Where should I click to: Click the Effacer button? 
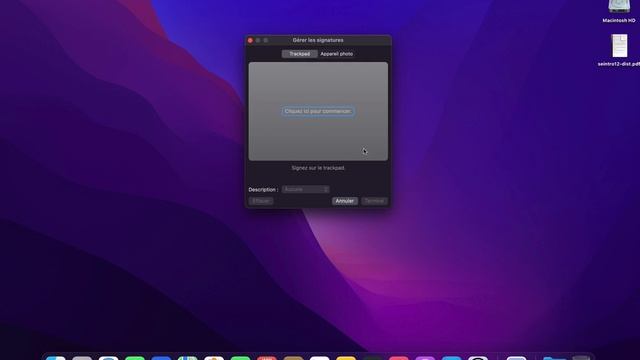click(261, 201)
